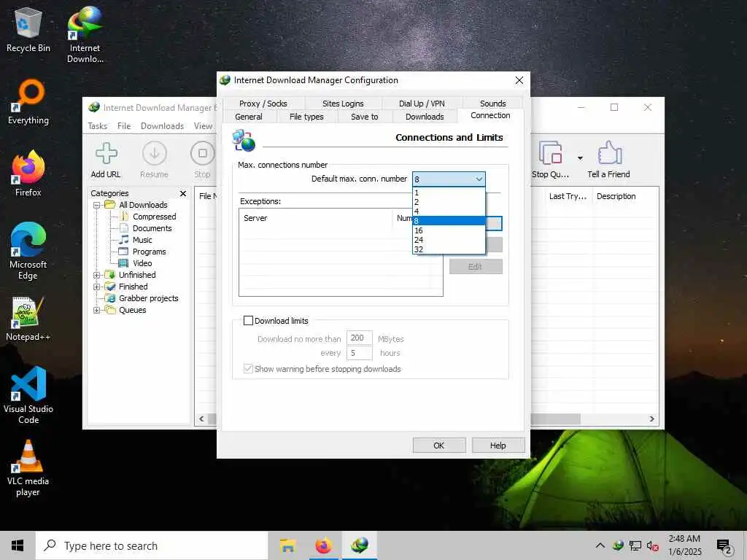The height and width of the screenshot is (560, 747).
Task: Click Default max. conn. number combo box
Action: click(x=449, y=179)
